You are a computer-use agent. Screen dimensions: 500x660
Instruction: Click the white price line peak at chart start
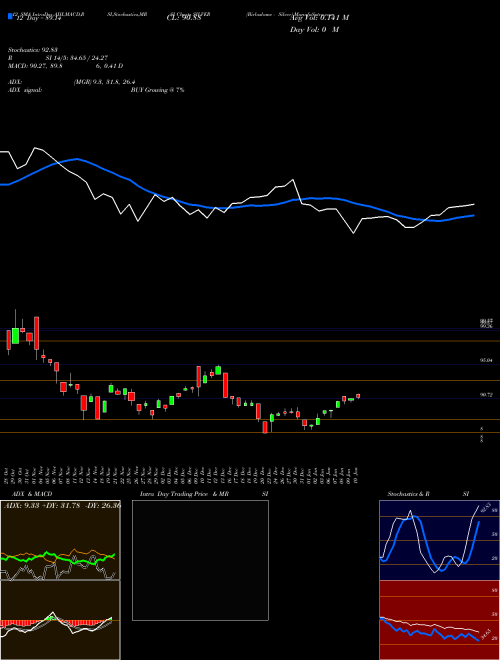point(35,148)
